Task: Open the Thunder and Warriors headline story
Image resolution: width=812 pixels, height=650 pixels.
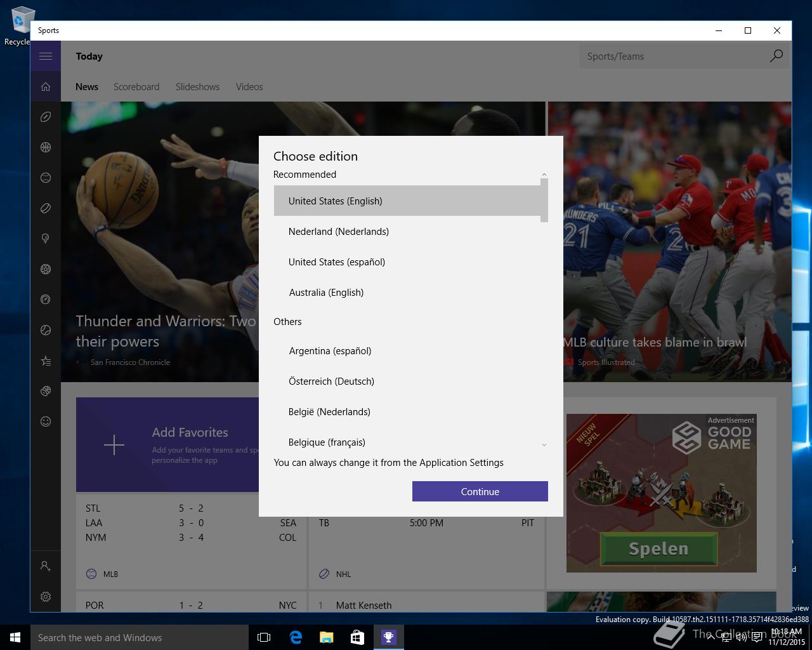Action: pyautogui.click(x=167, y=331)
